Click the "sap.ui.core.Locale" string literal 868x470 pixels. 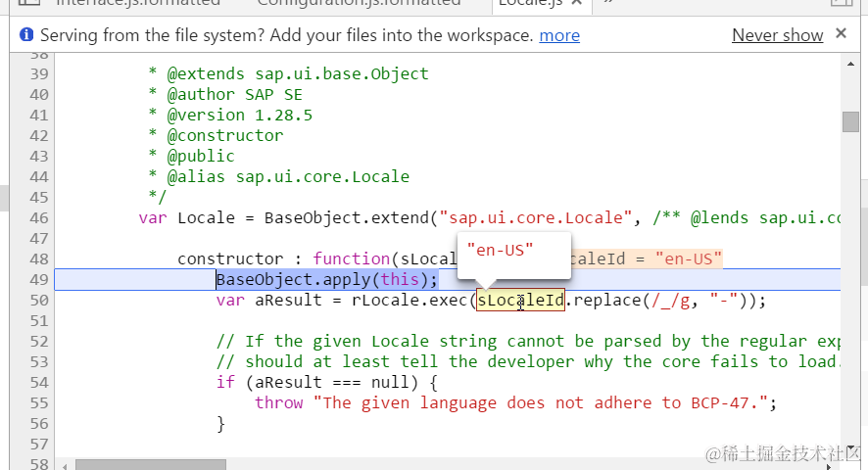536,218
